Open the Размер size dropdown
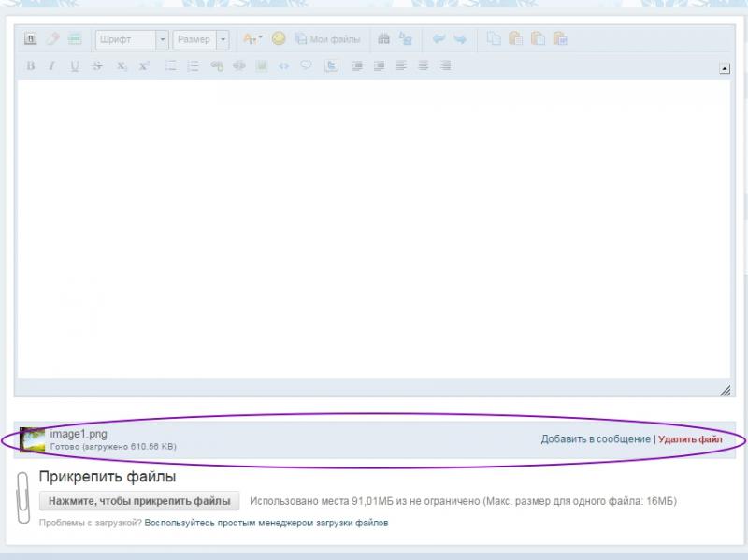The width and height of the screenshot is (748, 560). click(x=201, y=40)
